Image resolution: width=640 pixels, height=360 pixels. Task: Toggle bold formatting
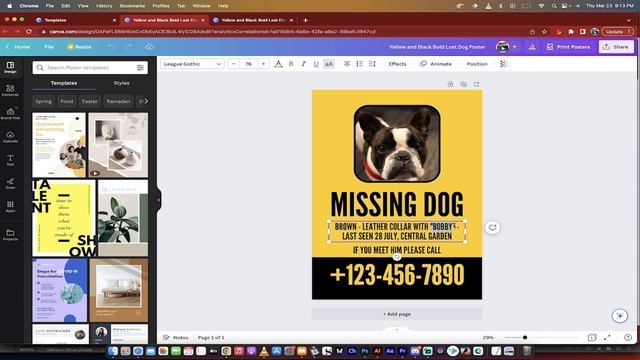[291, 64]
